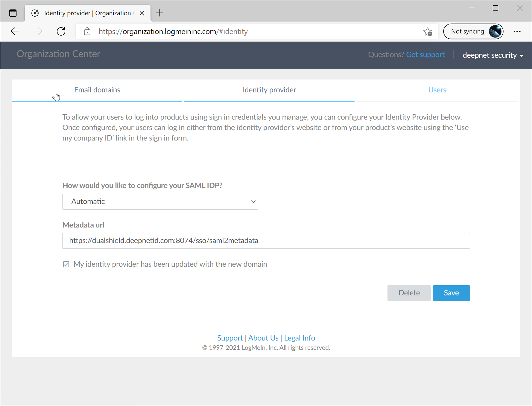Reload the page with refresh icon
The image size is (532, 406).
61,31
